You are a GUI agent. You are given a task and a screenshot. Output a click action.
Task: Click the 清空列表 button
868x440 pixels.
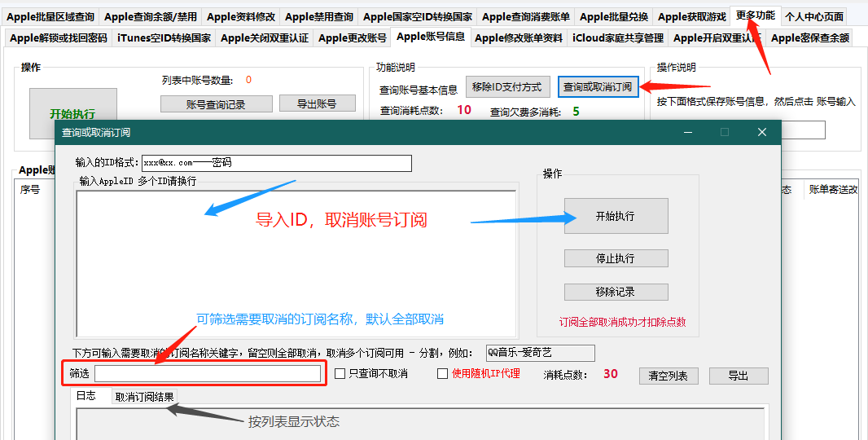[x=669, y=376]
